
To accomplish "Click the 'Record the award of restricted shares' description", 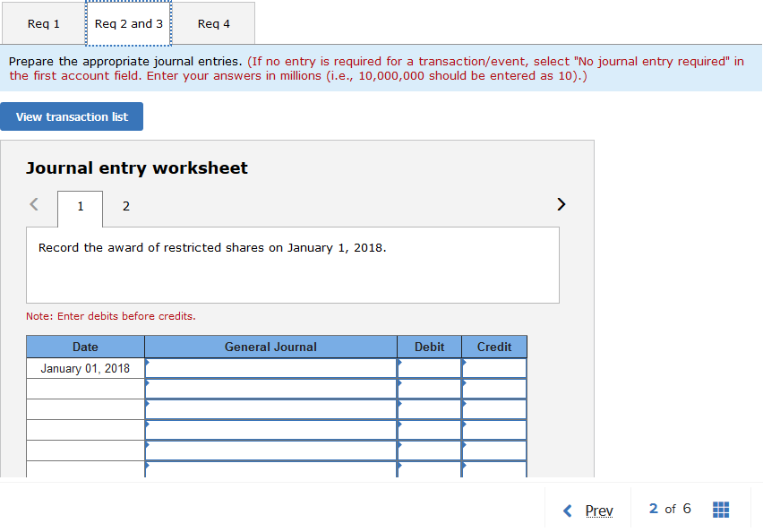I will click(x=212, y=248).
